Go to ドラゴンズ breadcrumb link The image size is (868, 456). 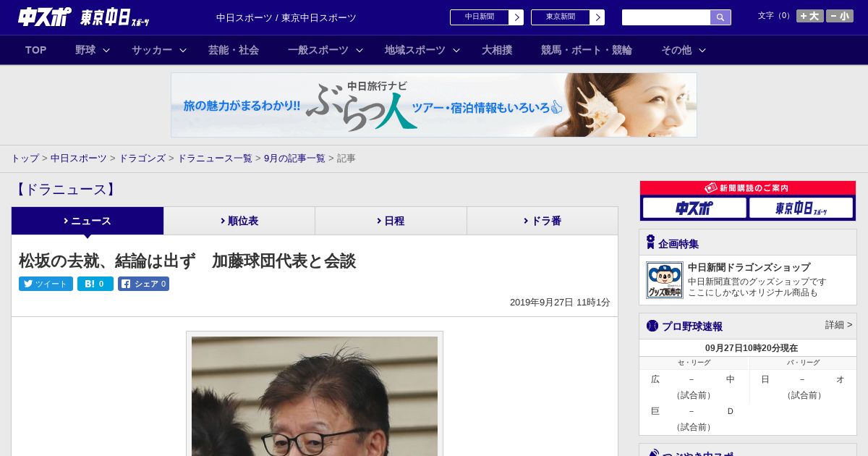(142, 158)
